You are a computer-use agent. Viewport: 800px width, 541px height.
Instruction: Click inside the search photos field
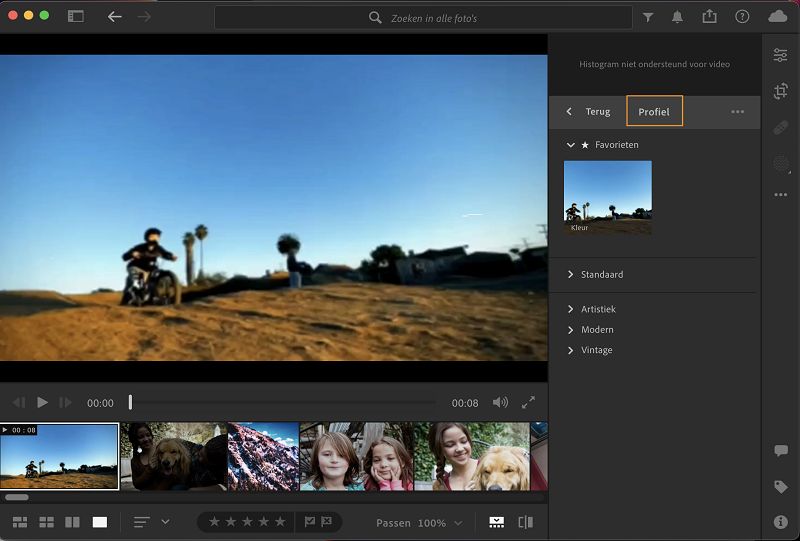[423, 18]
